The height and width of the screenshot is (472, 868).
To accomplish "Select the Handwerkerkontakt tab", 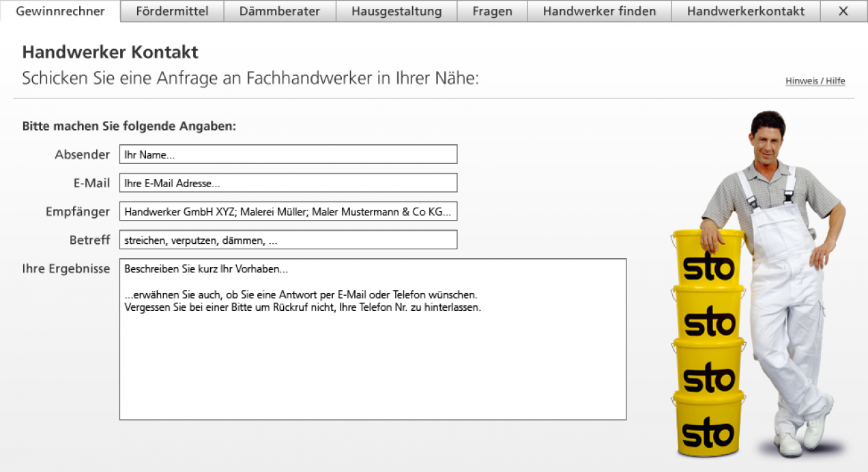I will tap(745, 11).
